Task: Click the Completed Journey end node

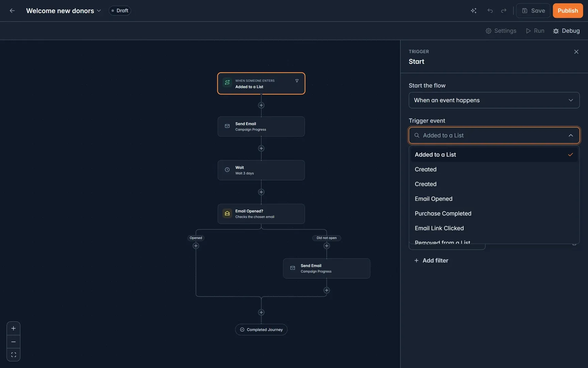Action: pyautogui.click(x=261, y=329)
